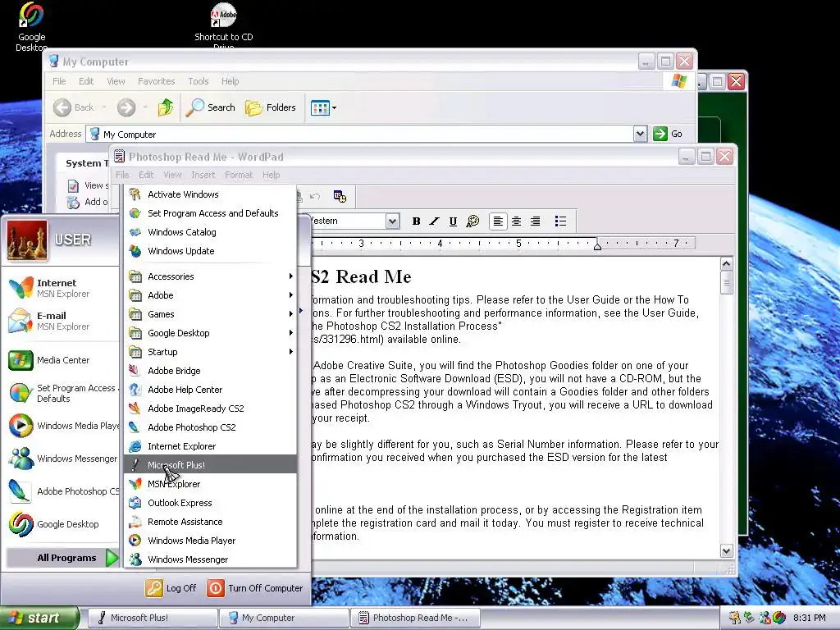
Task: Open the Format menu in WordPad
Action: coord(239,175)
